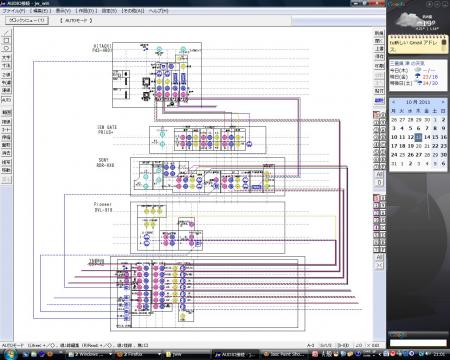Go to next month in calendar gadget

[443, 102]
